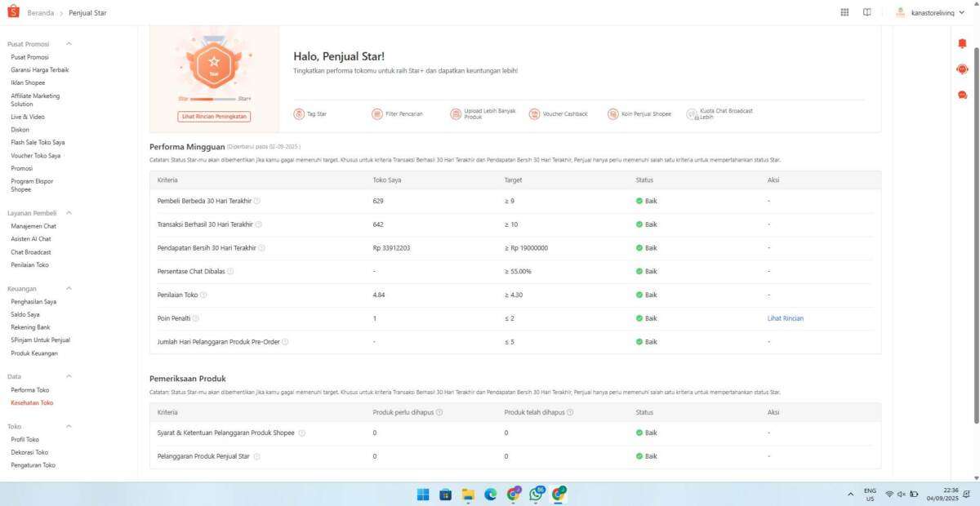This screenshot has height=506, width=980.
Task: Collapse the Keuangan sidebar section
Action: tap(69, 288)
